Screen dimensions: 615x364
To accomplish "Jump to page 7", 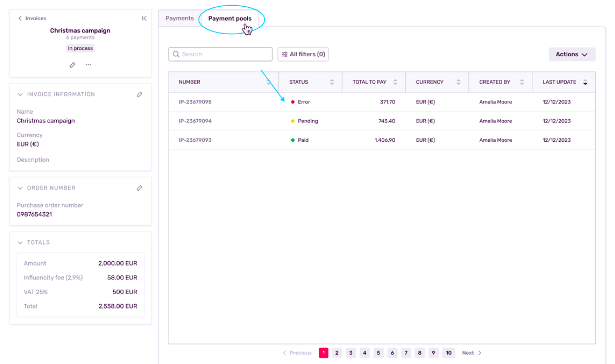I will click(x=406, y=353).
